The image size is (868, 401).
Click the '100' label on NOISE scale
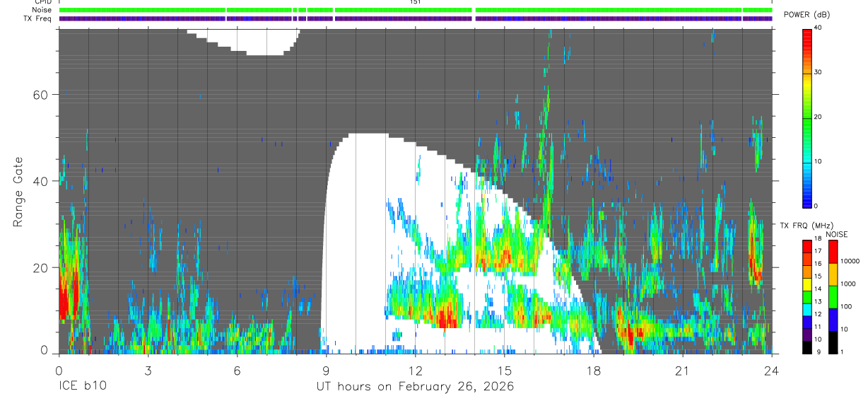pos(847,306)
